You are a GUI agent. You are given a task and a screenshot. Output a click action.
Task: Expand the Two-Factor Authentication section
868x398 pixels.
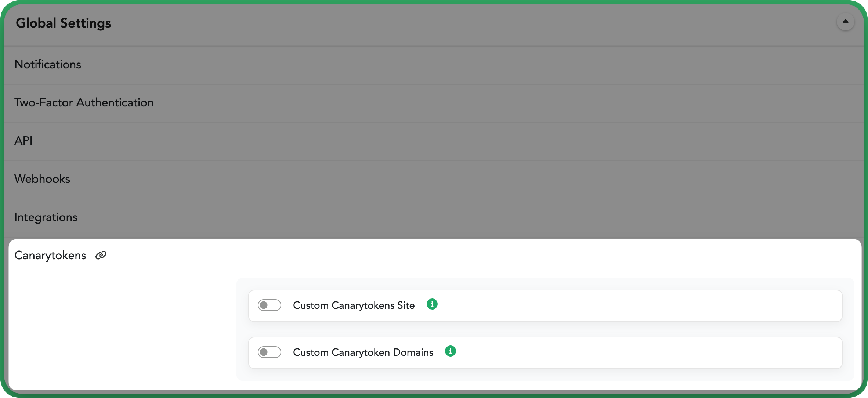pos(434,104)
